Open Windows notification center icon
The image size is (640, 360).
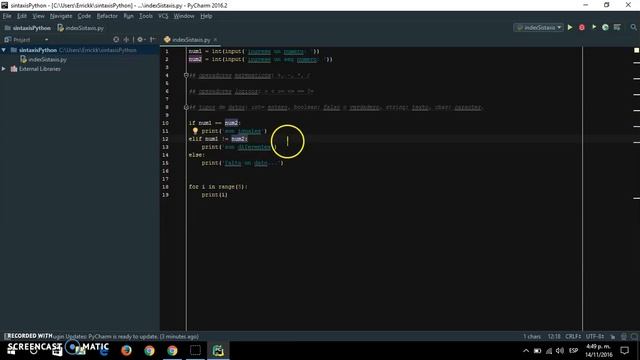[624, 350]
